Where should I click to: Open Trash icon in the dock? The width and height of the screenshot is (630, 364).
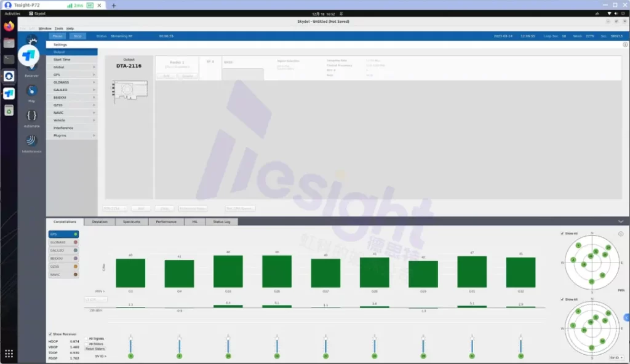click(9, 110)
